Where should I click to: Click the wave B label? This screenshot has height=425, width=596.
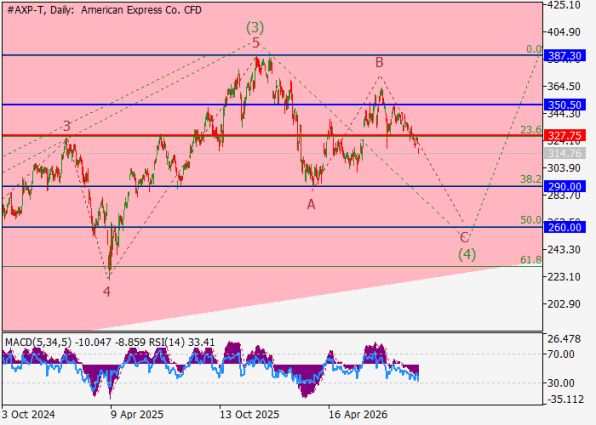coord(379,63)
